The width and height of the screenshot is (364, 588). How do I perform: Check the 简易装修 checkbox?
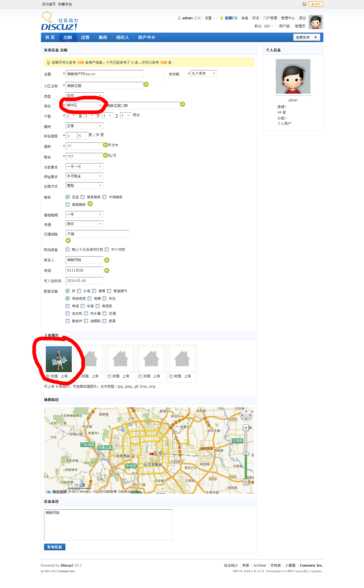tap(83, 197)
